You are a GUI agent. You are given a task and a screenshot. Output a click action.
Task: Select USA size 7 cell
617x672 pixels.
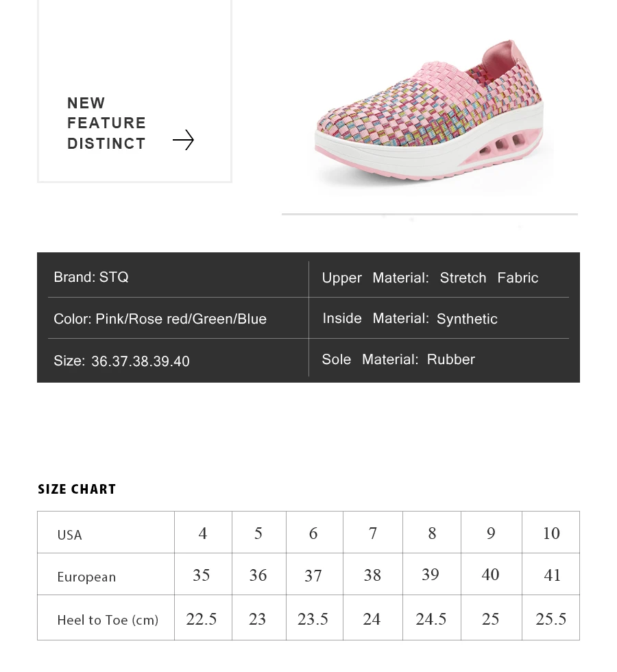(x=373, y=532)
